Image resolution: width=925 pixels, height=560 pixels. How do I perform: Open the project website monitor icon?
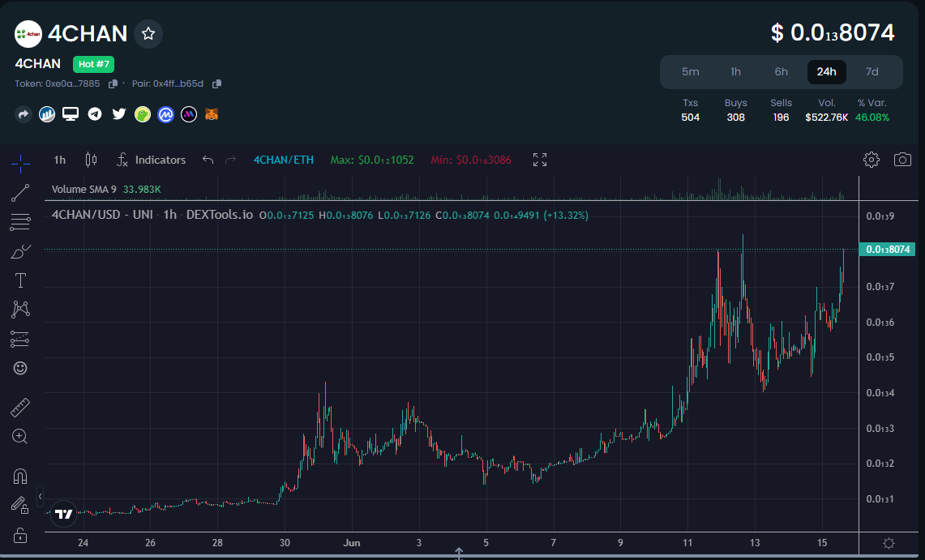(x=71, y=114)
